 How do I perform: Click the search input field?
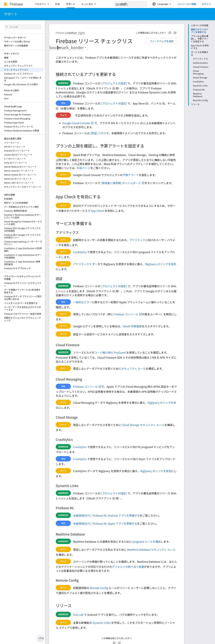click(x=130, y=4)
